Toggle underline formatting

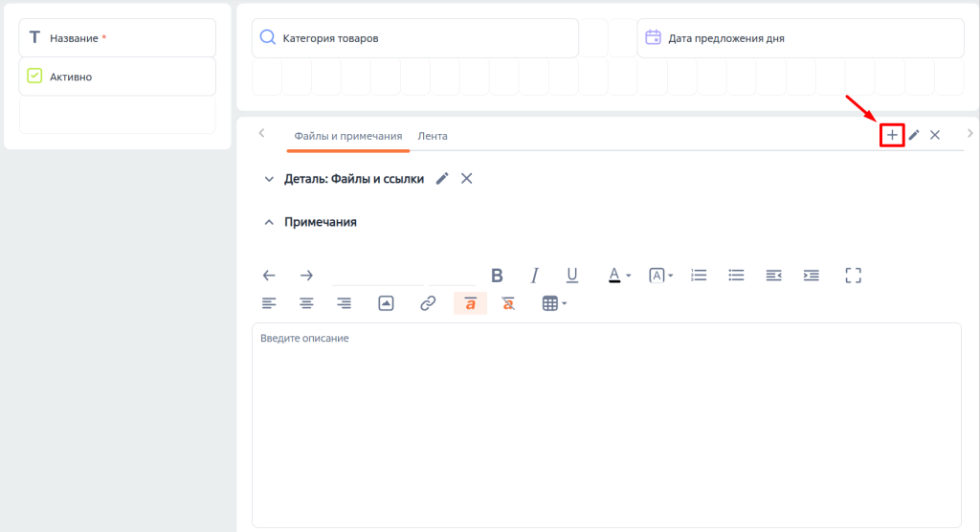(x=572, y=276)
